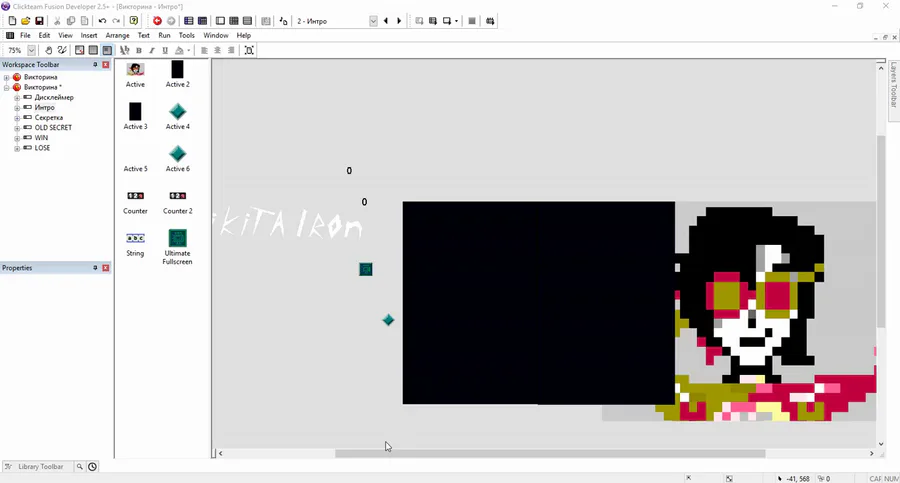Open the Layers Toolbar side tab

pos(894,85)
